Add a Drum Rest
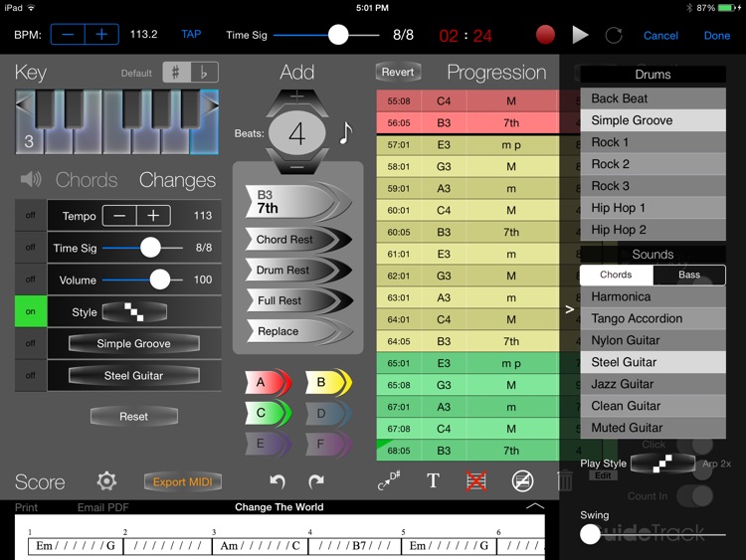This screenshot has height=560, width=746. [297, 271]
